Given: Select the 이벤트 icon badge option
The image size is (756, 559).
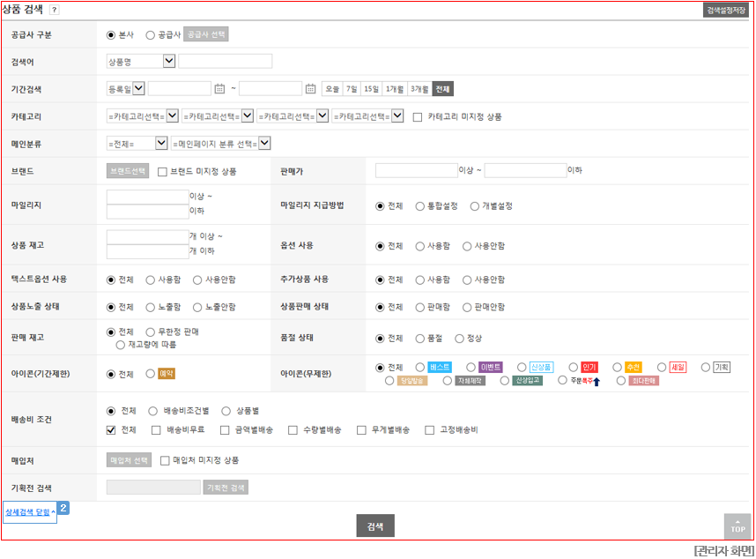Looking at the screenshot, I should (471, 368).
